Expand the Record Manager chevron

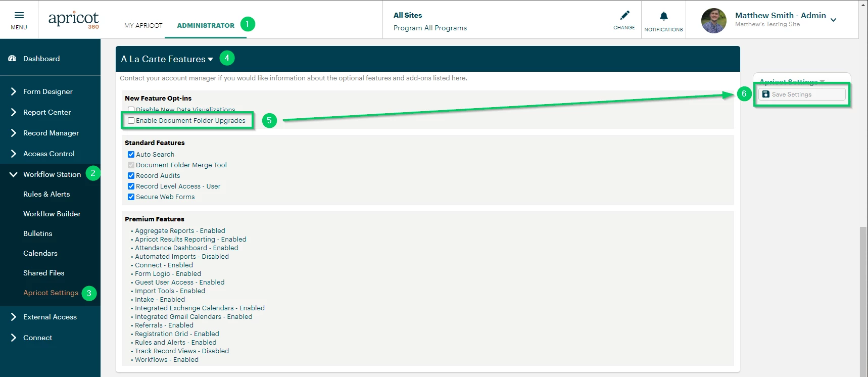(x=14, y=133)
